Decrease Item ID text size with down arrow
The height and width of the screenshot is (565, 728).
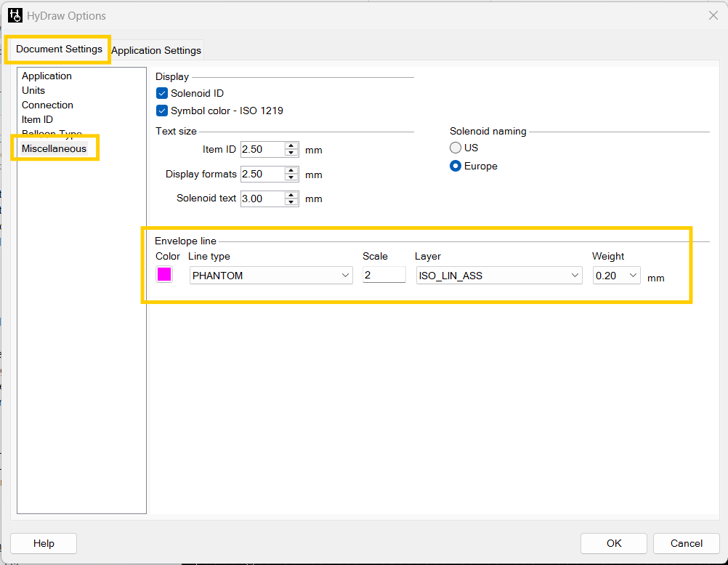coord(291,153)
